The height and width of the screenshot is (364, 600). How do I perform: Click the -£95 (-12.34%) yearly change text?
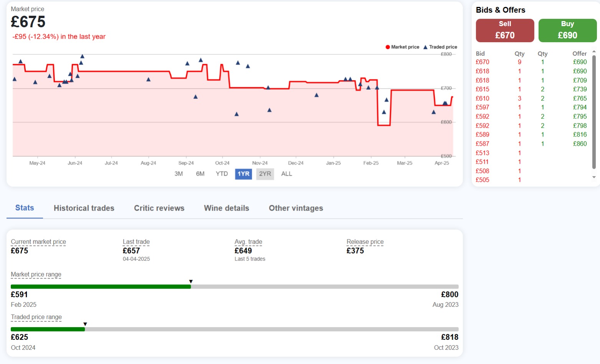tap(59, 37)
